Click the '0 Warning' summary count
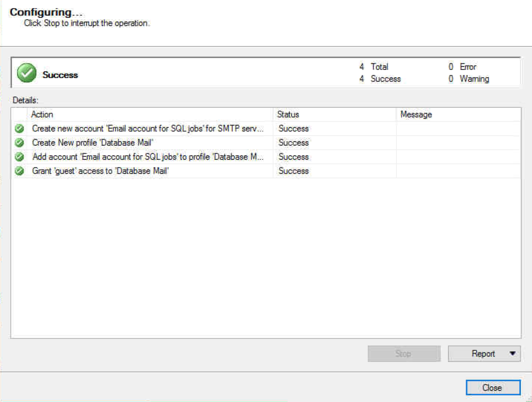 468,79
